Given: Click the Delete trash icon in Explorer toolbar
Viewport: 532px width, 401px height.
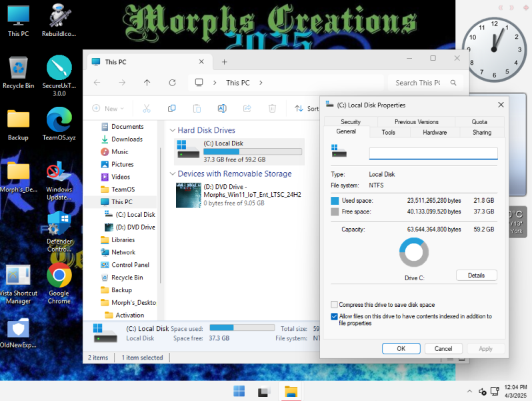Looking at the screenshot, I should point(272,108).
